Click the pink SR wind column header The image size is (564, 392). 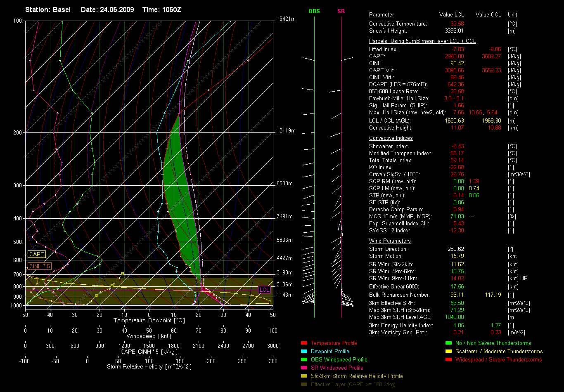pyautogui.click(x=341, y=11)
